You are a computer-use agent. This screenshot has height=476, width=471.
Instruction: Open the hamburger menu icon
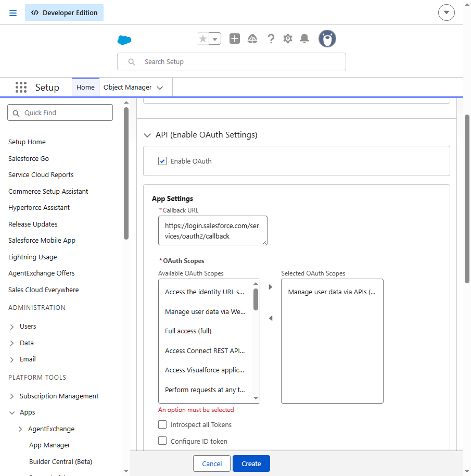coord(12,12)
